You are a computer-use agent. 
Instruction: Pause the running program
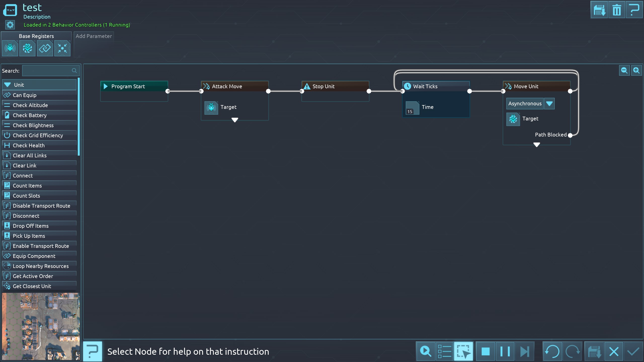[505, 351]
